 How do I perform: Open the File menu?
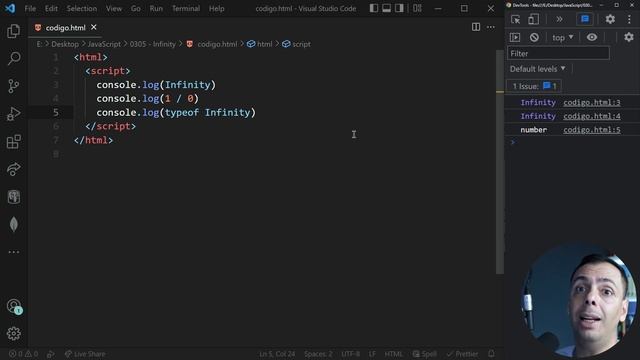pos(30,8)
